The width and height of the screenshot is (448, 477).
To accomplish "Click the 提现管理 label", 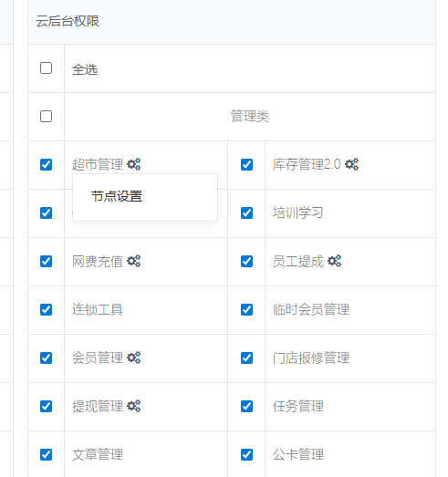I will pyautogui.click(x=98, y=407).
